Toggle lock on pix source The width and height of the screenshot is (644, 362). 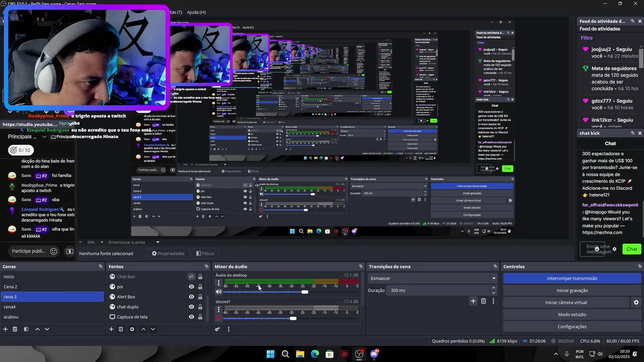pos(200,287)
